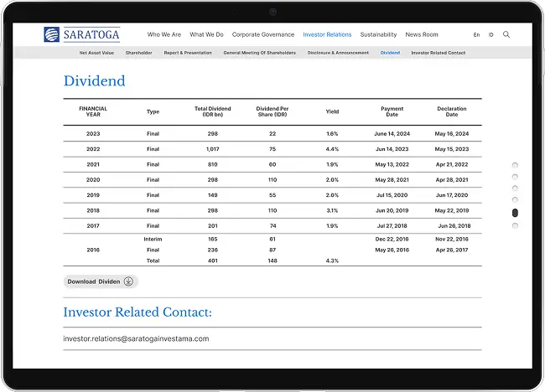
Task: Expand the What We Do menu
Action: 206,35
